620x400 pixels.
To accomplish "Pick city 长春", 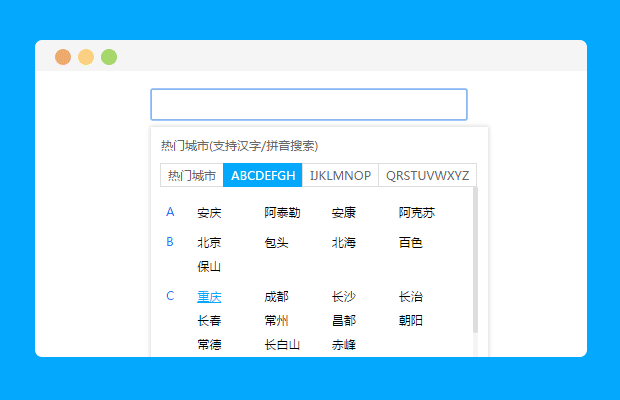I will tap(209, 321).
